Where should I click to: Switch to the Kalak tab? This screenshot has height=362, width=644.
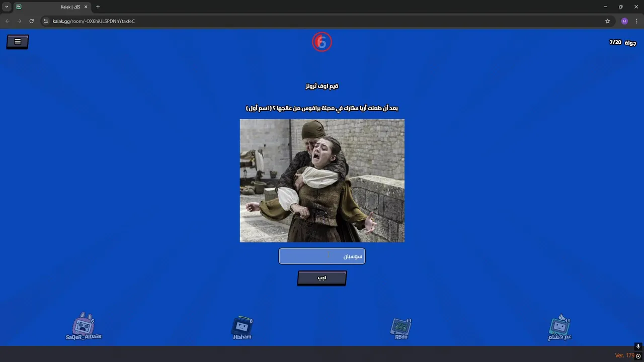point(51,7)
